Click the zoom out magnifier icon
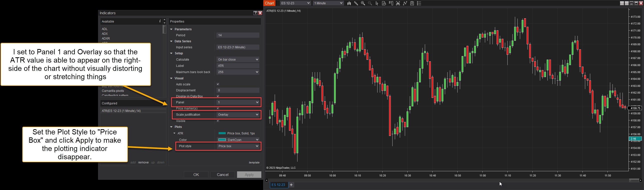The image size is (644, 190). [x=370, y=3]
